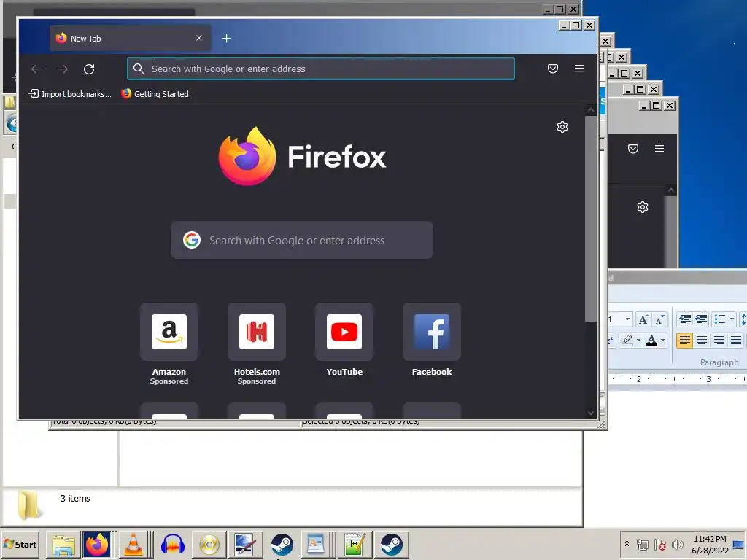Expand the highlight color dropdown arrow
The width and height of the screenshot is (747, 560).
tap(638, 340)
